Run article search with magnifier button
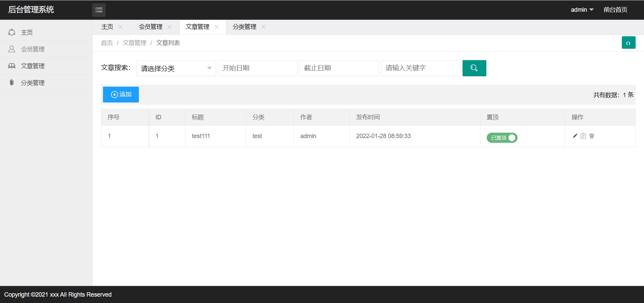 474,68
